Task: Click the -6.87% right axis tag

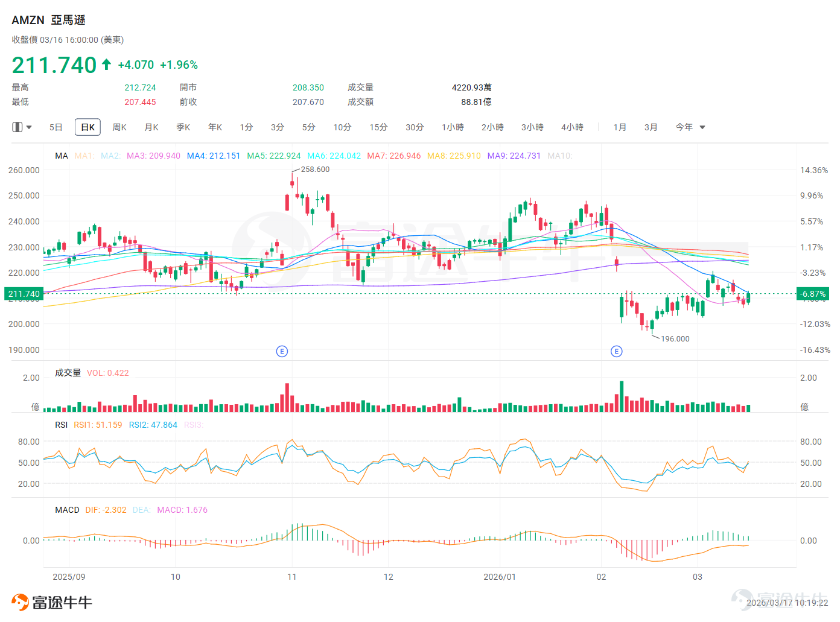Action: [813, 294]
